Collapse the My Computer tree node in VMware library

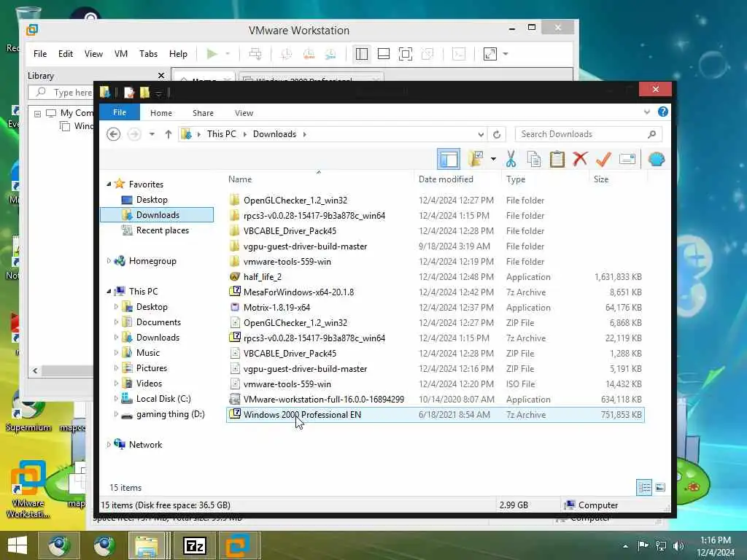[38, 113]
